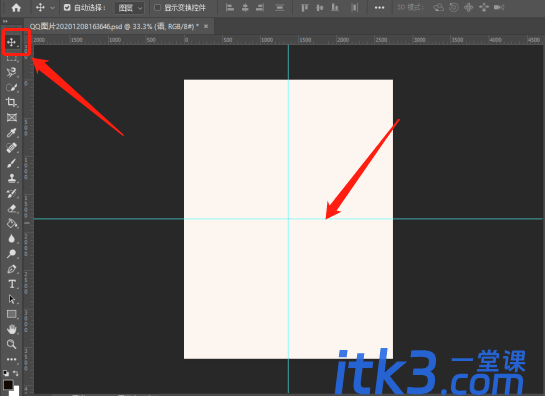Image resolution: width=546 pixels, height=396 pixels.
Task: Select the Paint Bucket tool
Action: [11, 223]
